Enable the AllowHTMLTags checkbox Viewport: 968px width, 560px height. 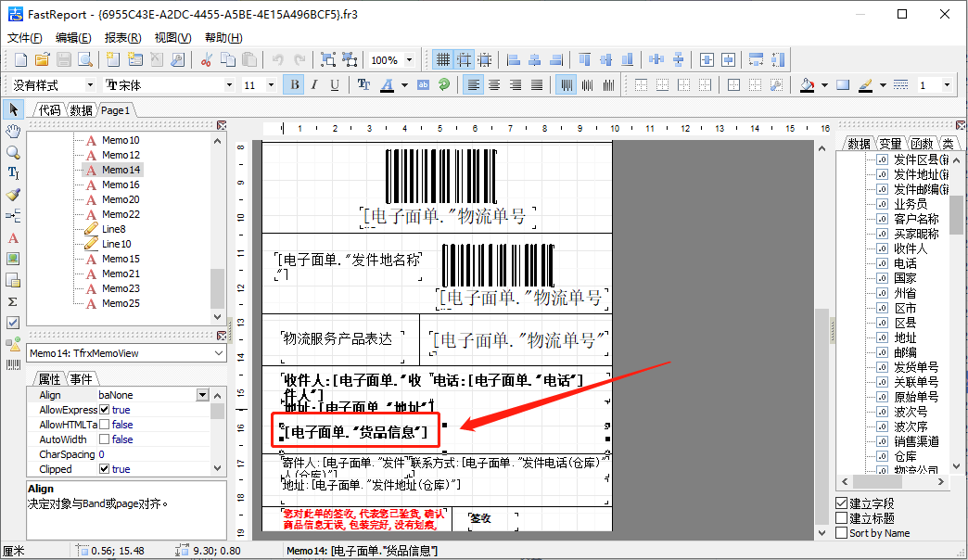pos(105,424)
